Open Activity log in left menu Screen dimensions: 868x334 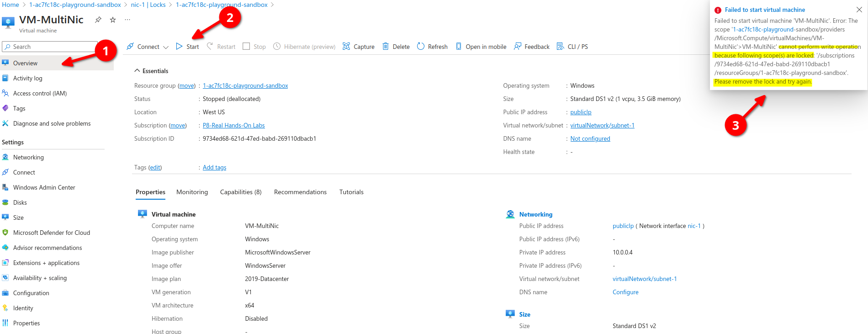tap(27, 78)
